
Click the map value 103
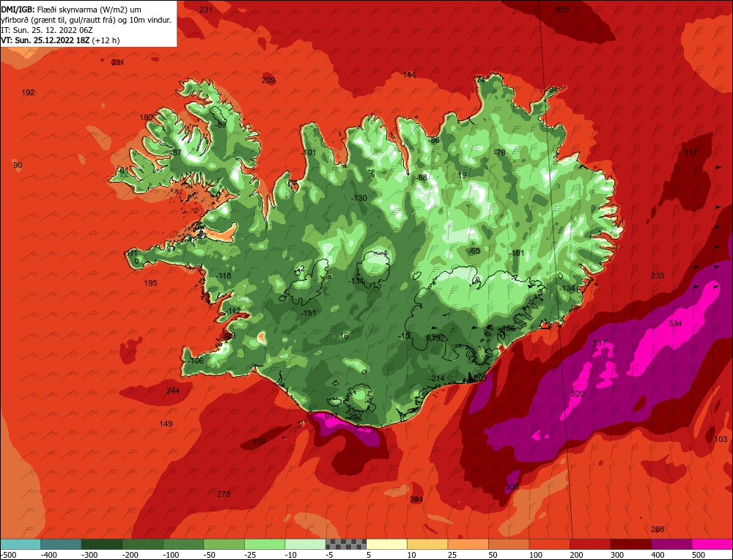click(721, 439)
